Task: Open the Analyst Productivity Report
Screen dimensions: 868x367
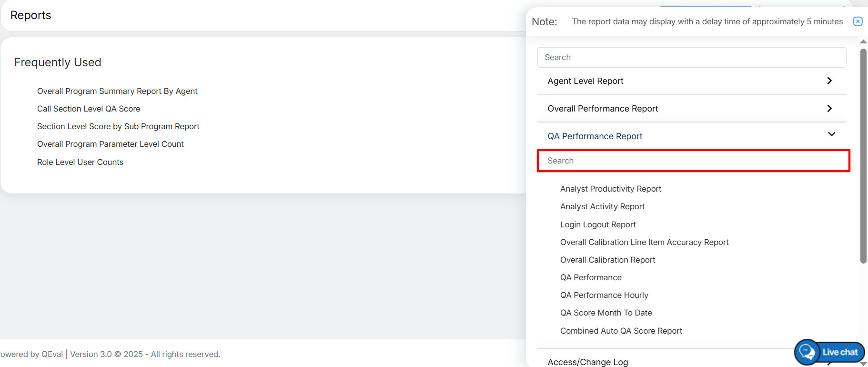Action: pos(610,189)
